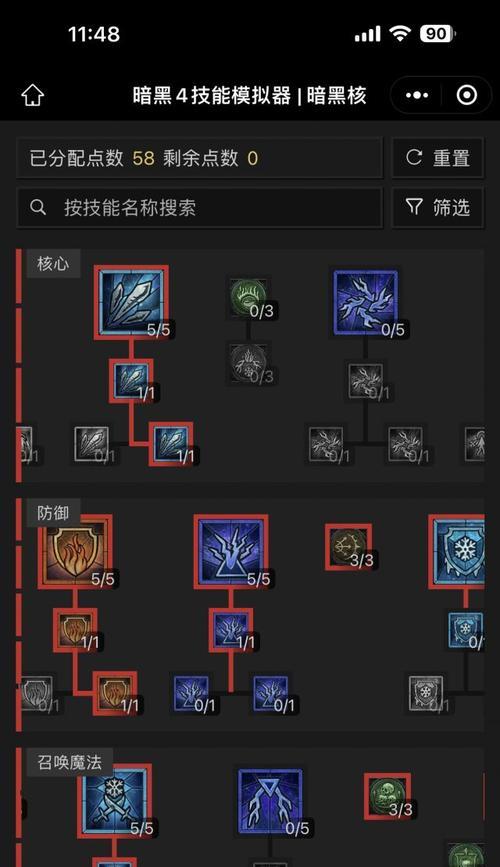
Task: Open the three-dot mini program menu
Action: pos(416,96)
